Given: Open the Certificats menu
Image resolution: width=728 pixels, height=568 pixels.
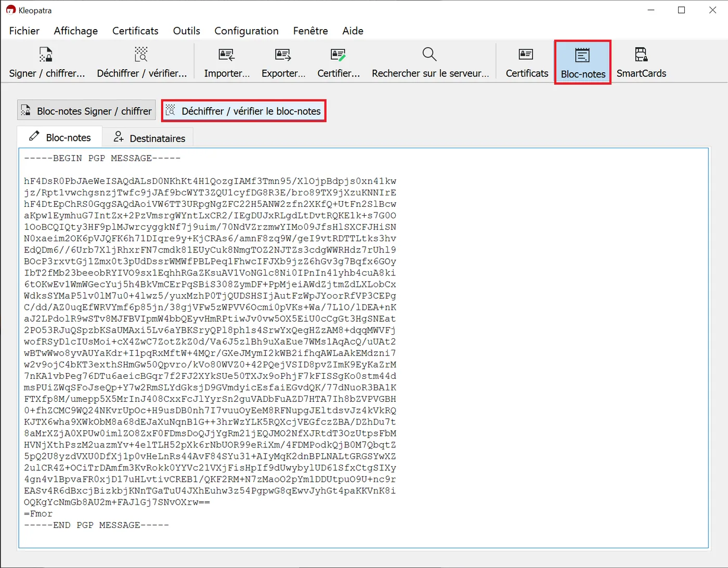Looking at the screenshot, I should (x=135, y=31).
